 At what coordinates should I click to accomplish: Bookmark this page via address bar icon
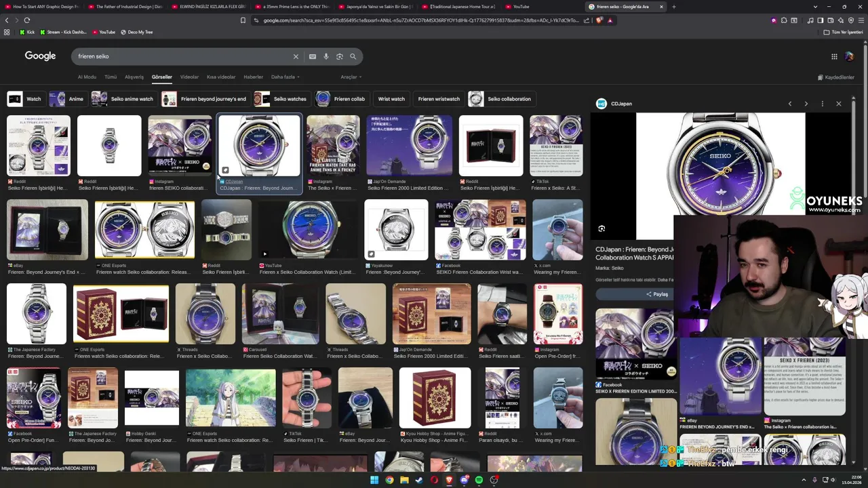pyautogui.click(x=243, y=20)
